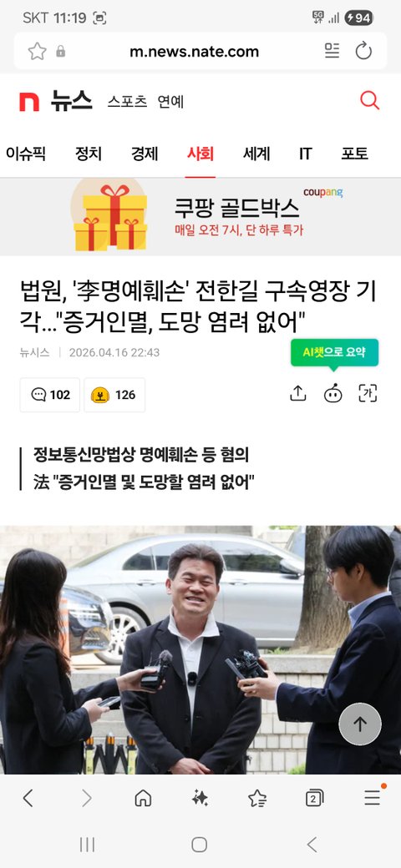This screenshot has height=868, width=401.
Task: Open the 스포츠 section link
Action: [x=127, y=102]
